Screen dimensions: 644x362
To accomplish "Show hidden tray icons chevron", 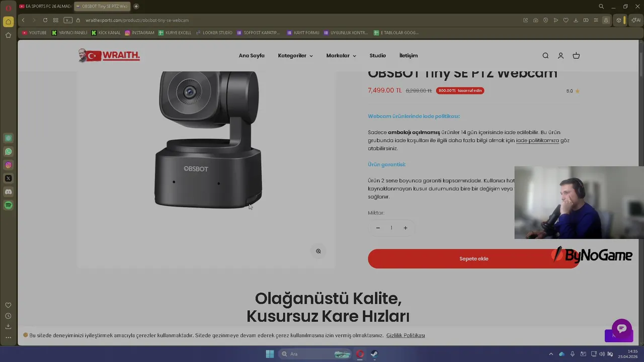I will [551, 354].
